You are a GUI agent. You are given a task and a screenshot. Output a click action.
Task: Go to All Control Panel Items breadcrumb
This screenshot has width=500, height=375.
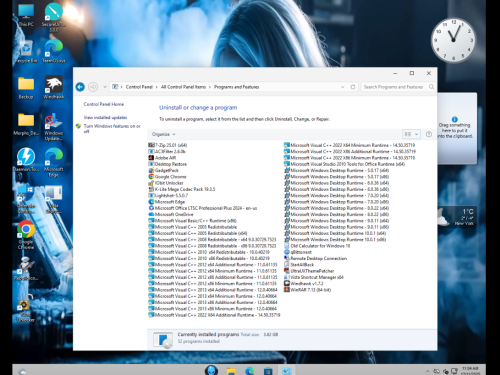click(183, 87)
